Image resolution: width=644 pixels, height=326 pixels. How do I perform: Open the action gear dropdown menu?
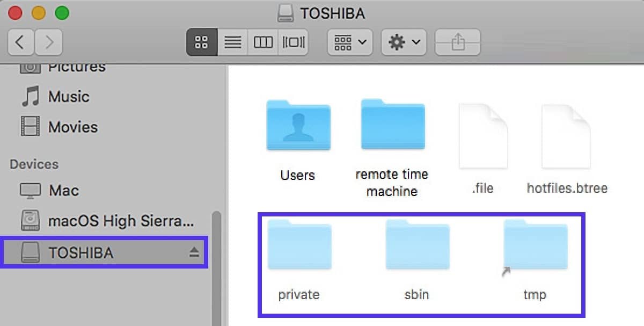tap(404, 42)
